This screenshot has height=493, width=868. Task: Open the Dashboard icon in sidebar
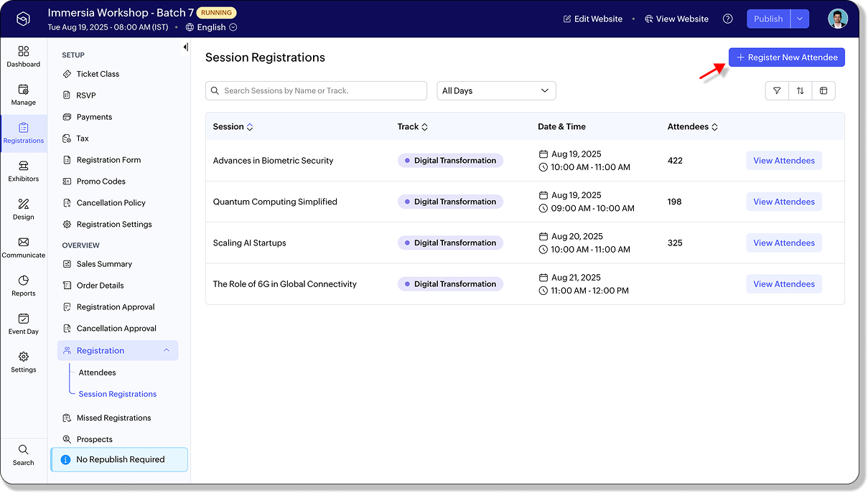(23, 56)
